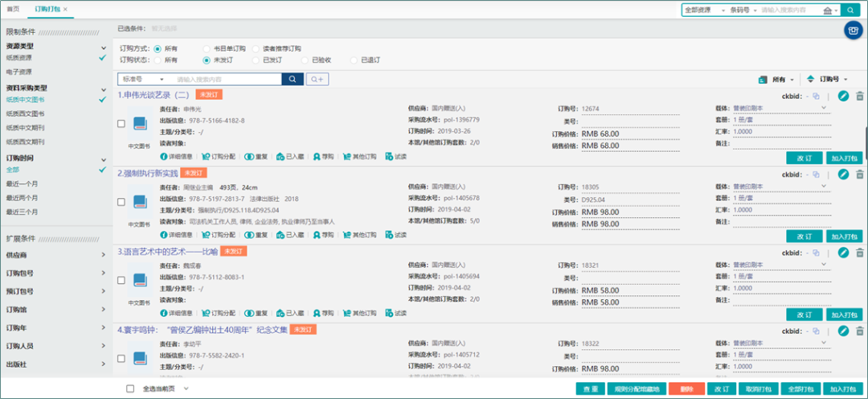Open the 条码号 search field dropdown

pos(743,10)
